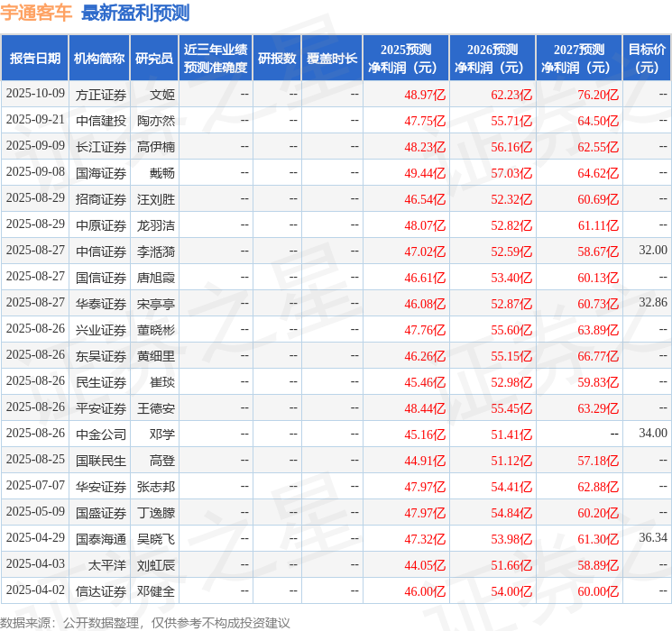
Task: Click the 研究员 column header
Action: [x=154, y=59]
